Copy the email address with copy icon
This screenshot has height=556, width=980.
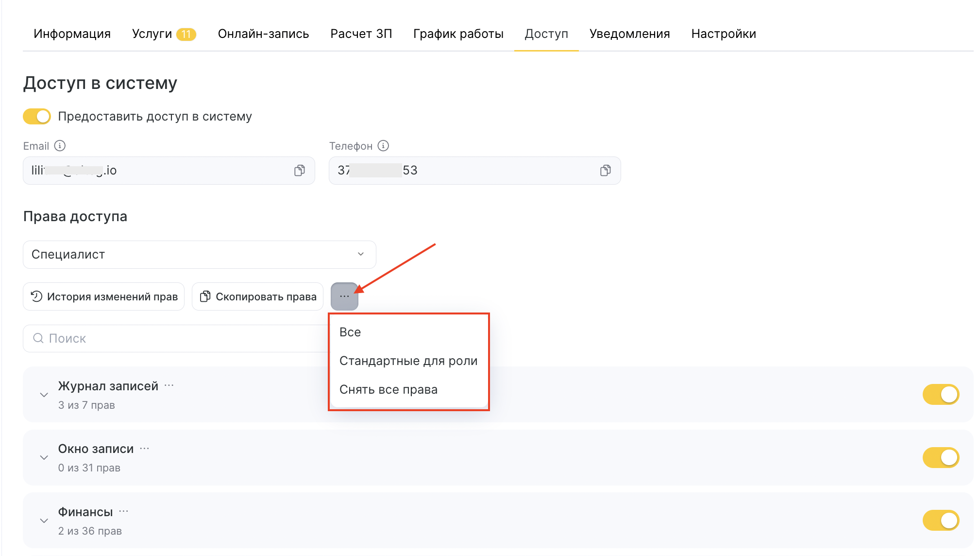point(300,171)
